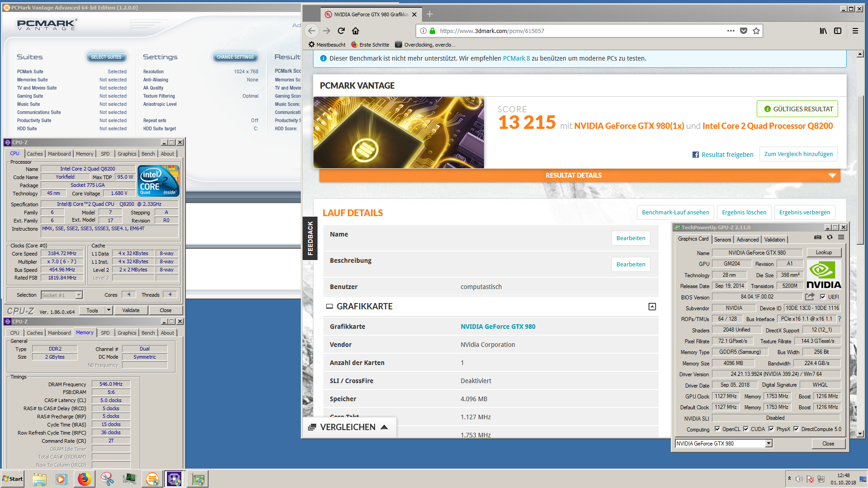The image size is (868, 488).
Task: Switch to the Advanced tab in GPU-Z
Action: (x=747, y=240)
